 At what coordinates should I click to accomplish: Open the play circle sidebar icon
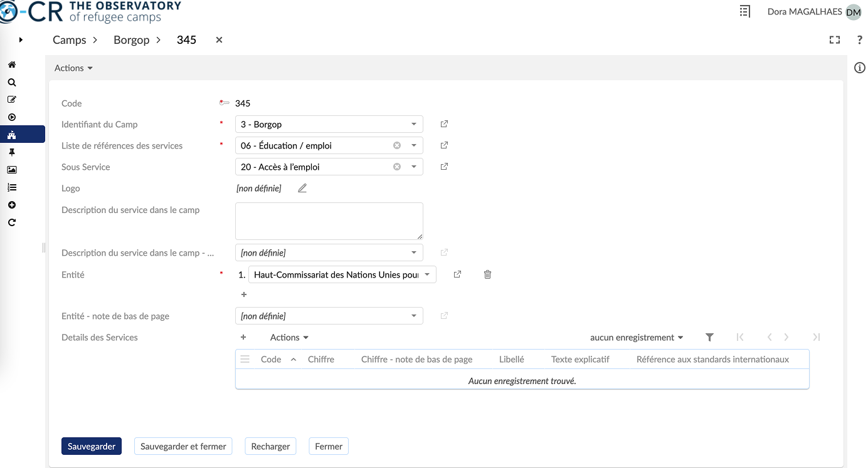point(12,117)
